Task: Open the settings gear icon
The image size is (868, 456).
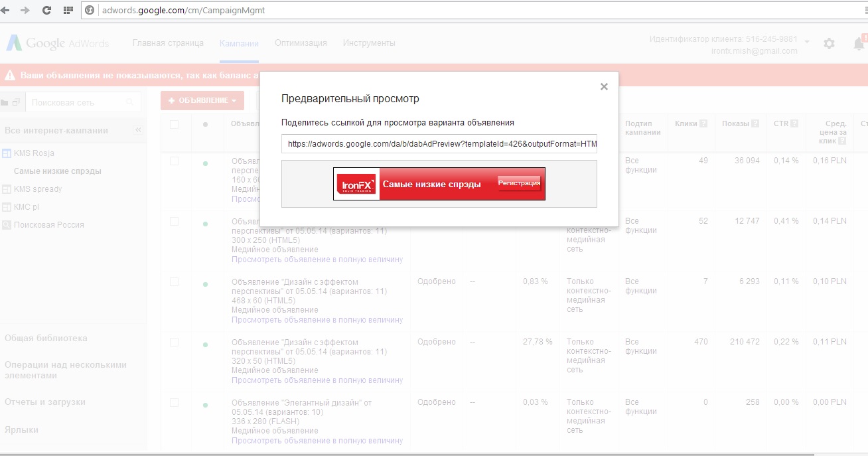Action: click(829, 43)
